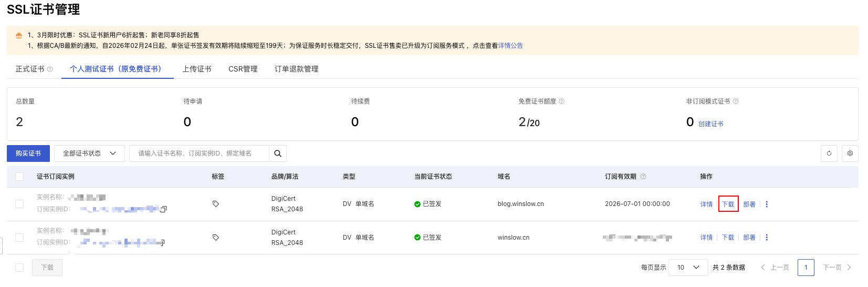The width and height of the screenshot is (868, 287).
Task: Toggle the select-all checkbox in table header
Action: (x=19, y=177)
